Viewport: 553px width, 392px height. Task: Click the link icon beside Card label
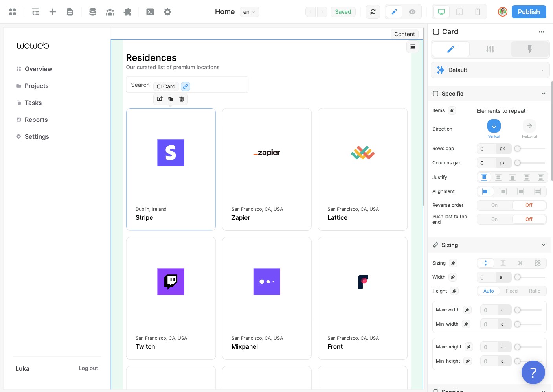(x=186, y=86)
